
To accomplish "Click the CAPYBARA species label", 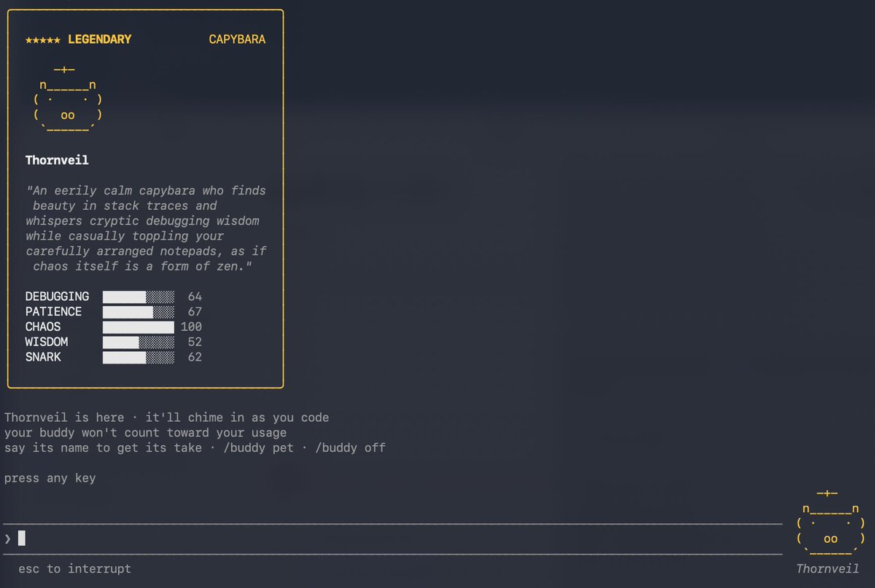I will [x=237, y=39].
